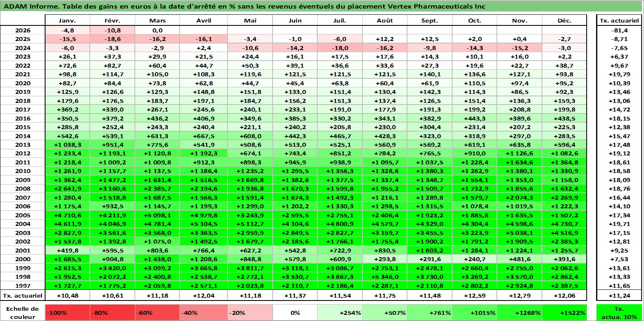
Task: Select cell +5 098,1 in the 2005 row
Action: [x=157, y=215]
